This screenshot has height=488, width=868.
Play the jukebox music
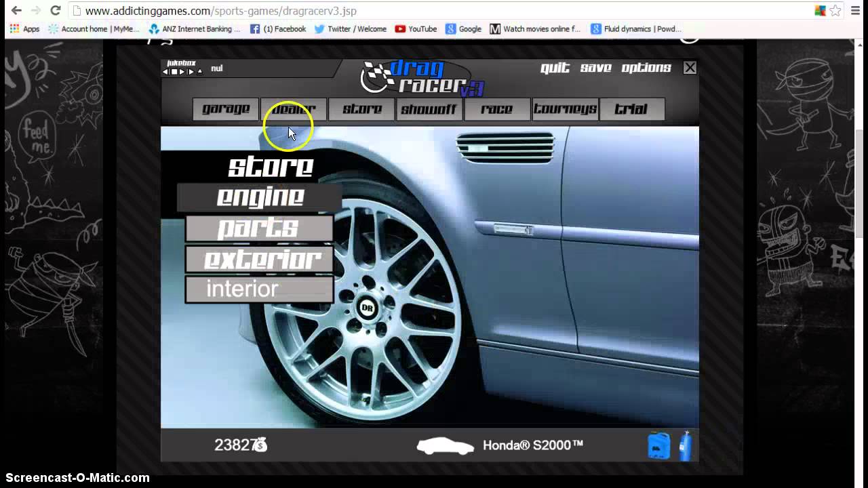182,72
